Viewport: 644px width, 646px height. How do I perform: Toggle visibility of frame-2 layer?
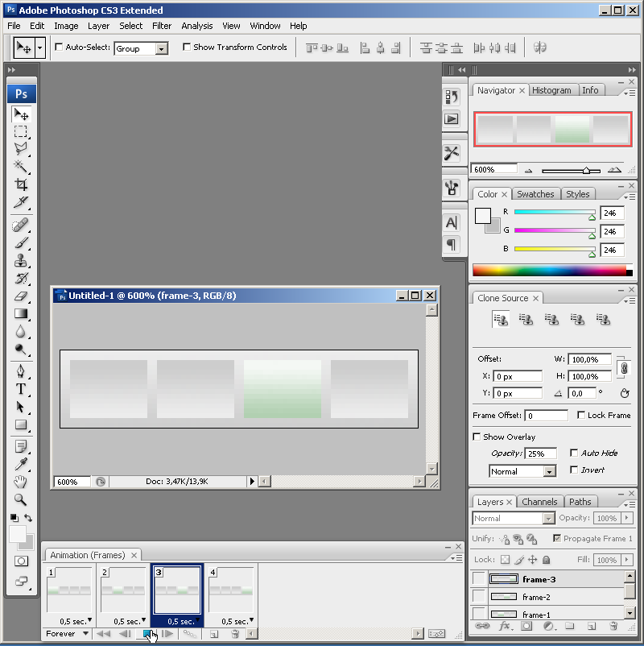pos(478,597)
